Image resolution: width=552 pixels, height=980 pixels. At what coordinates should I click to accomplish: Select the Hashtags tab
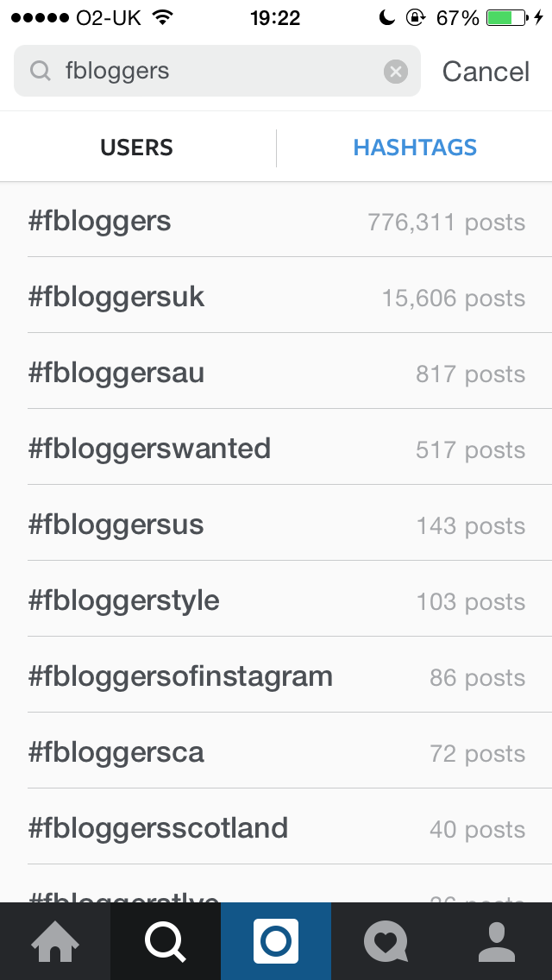415,148
